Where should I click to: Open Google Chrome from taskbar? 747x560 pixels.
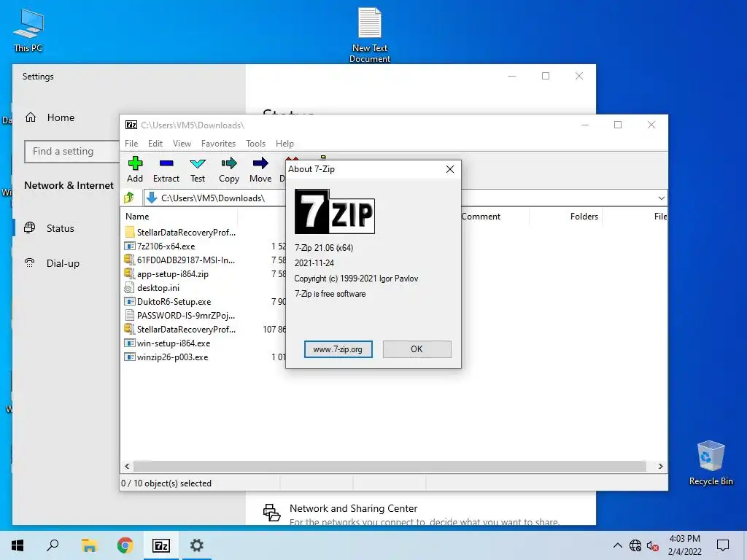pyautogui.click(x=125, y=545)
